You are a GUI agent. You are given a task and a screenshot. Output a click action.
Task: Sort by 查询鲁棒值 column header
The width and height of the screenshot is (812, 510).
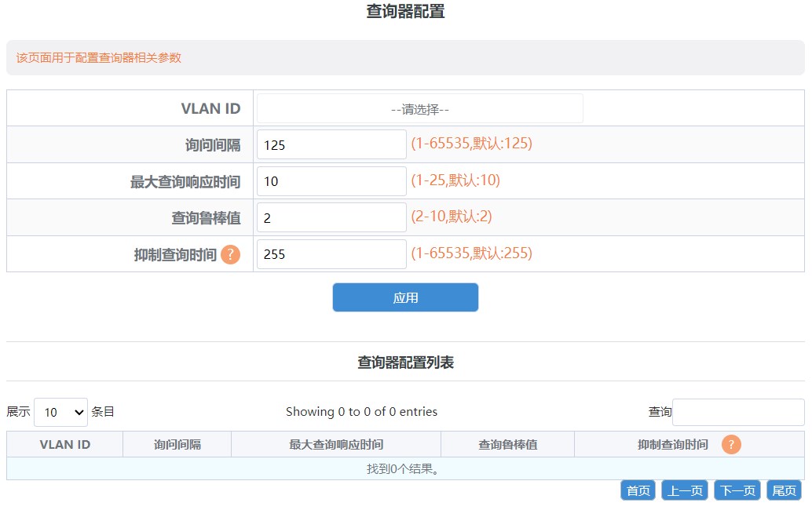507,444
